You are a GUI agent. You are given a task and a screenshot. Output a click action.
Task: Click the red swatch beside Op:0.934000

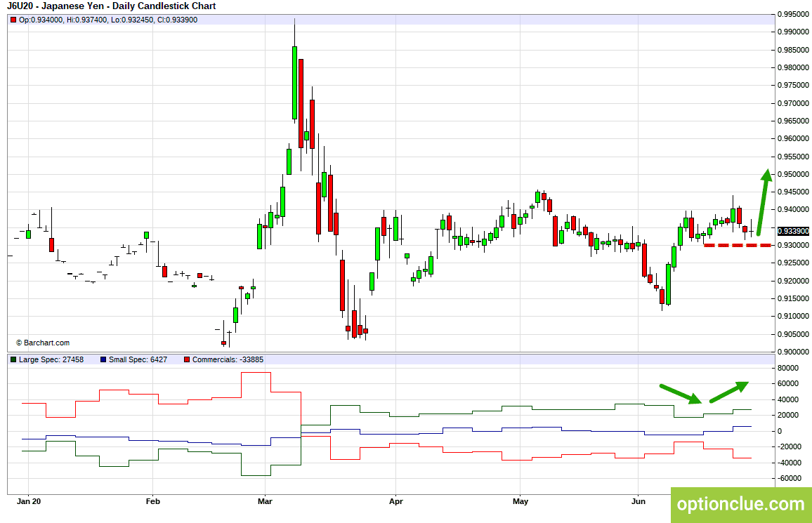coord(13,20)
